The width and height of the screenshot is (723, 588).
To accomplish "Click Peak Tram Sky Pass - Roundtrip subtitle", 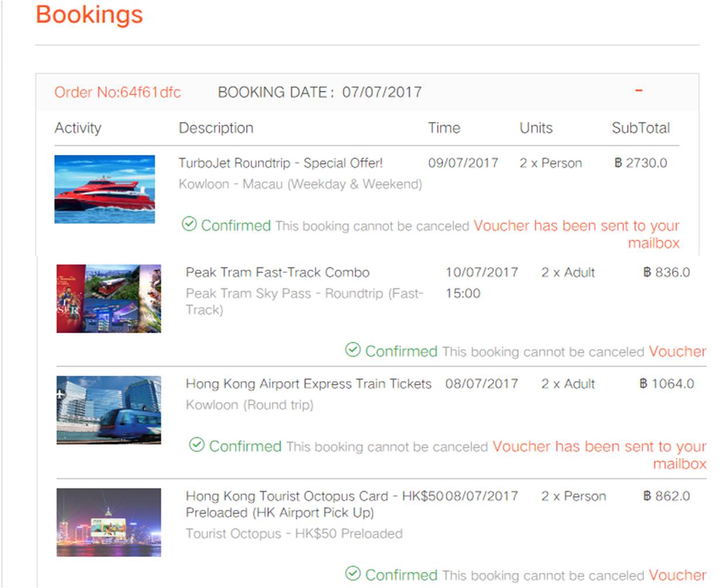I will 304,302.
